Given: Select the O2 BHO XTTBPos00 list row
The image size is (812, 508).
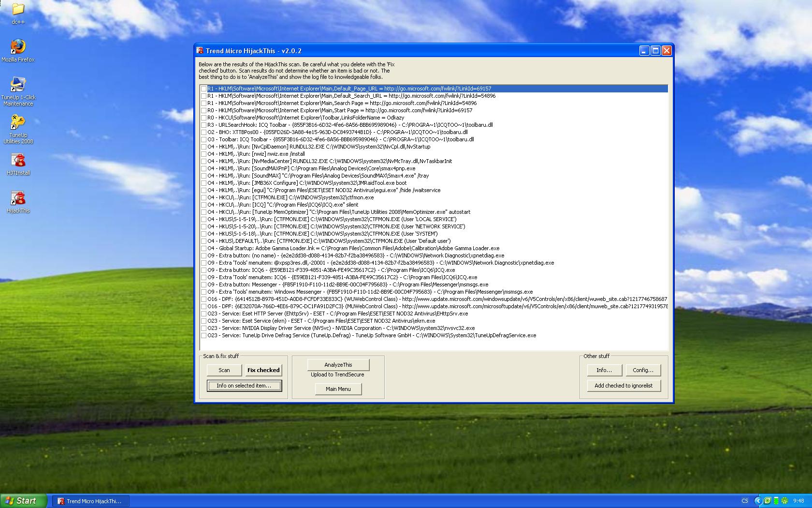Looking at the screenshot, I should point(338,132).
